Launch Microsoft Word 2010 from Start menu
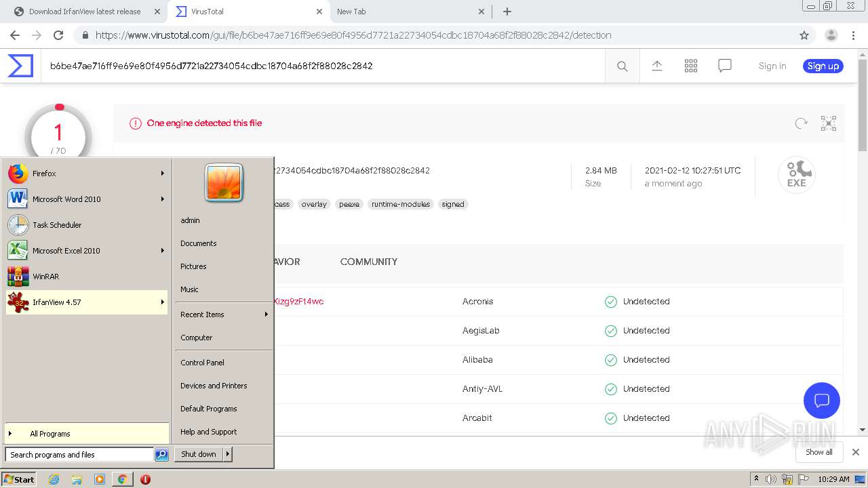 coord(86,199)
